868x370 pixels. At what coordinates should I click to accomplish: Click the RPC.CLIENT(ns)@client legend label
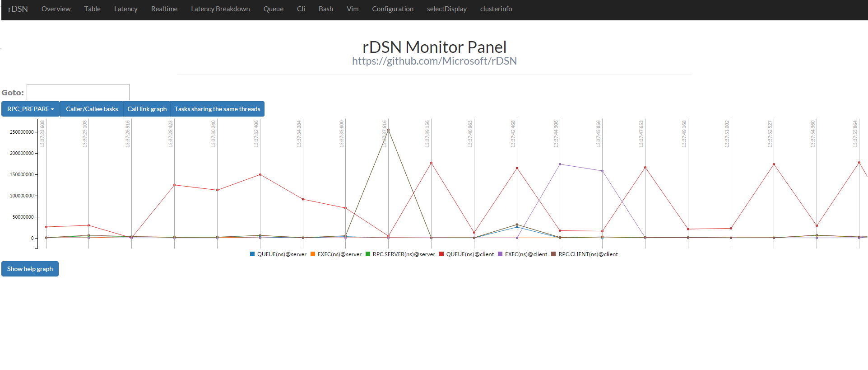pos(588,254)
